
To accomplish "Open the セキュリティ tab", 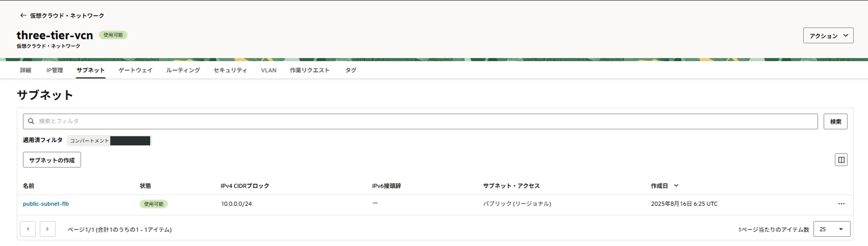I will 230,70.
